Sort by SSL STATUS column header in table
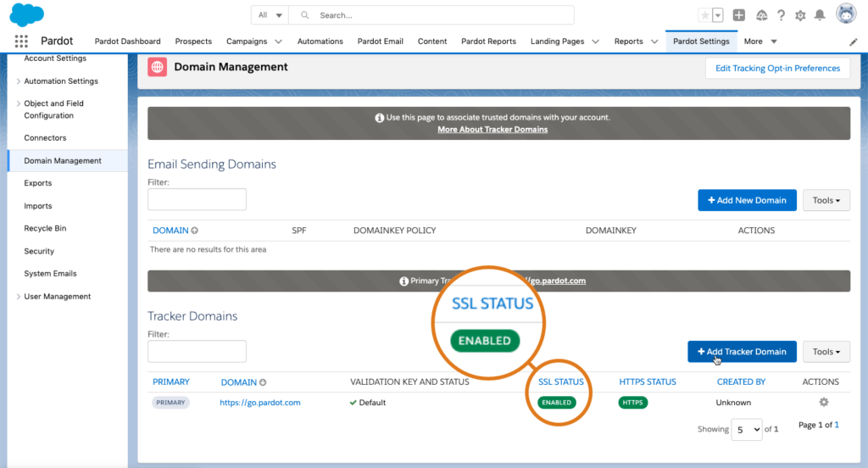This screenshot has width=868, height=468. (561, 382)
